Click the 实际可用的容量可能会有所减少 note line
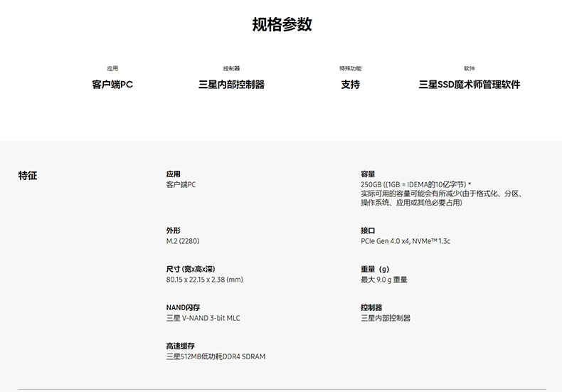The width and height of the screenshot is (562, 392). [x=441, y=194]
